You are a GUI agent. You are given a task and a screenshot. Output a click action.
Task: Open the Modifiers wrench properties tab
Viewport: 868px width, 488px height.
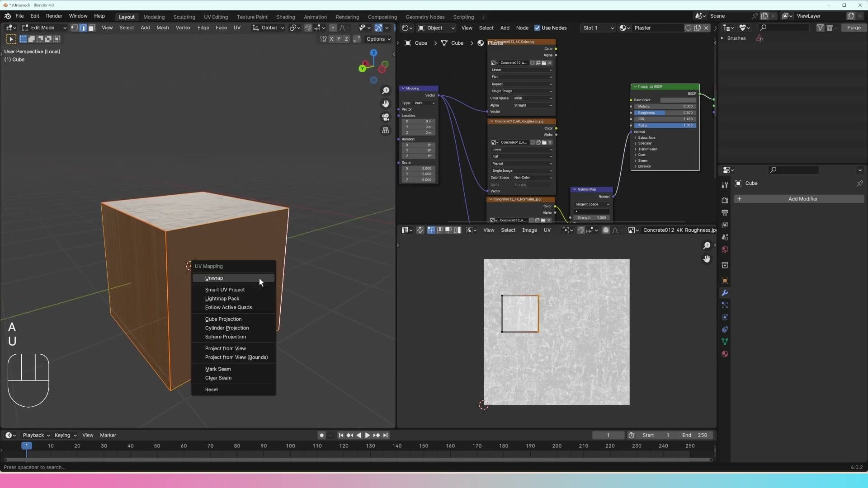725,293
